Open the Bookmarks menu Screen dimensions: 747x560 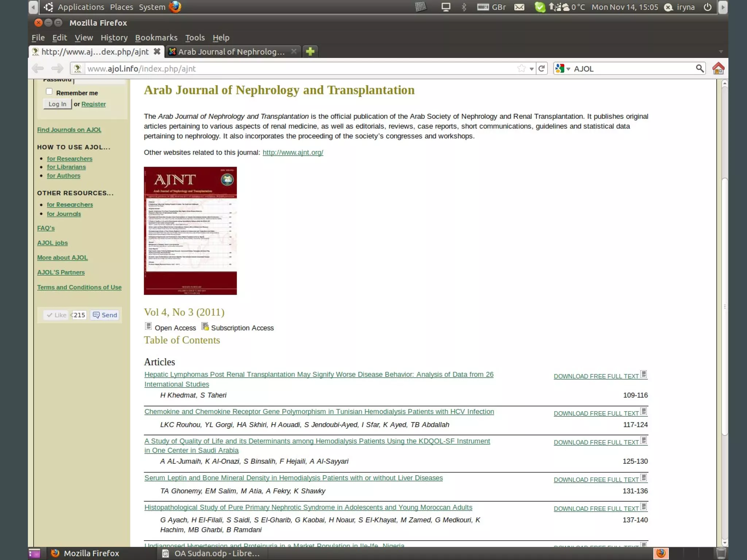pos(156,38)
